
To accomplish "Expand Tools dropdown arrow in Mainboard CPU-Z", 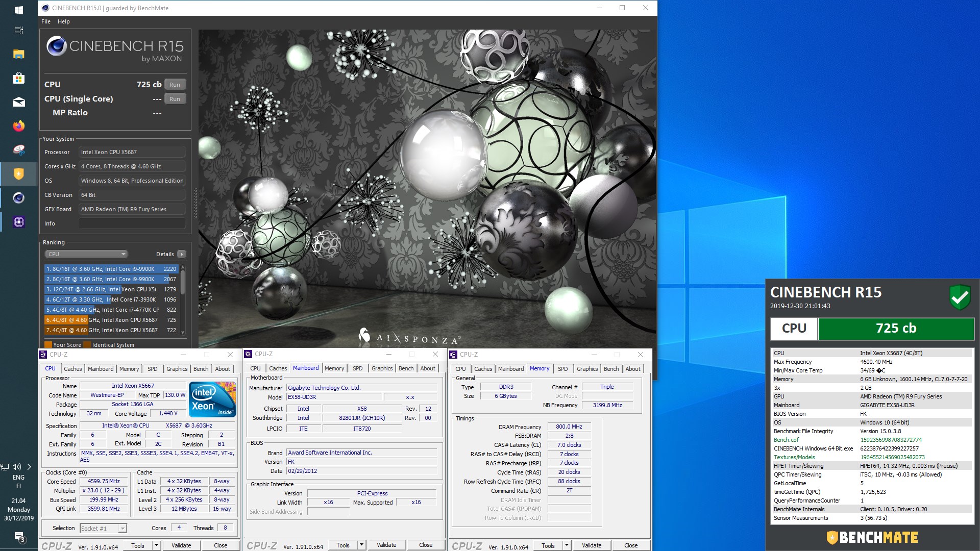I will [x=361, y=545].
